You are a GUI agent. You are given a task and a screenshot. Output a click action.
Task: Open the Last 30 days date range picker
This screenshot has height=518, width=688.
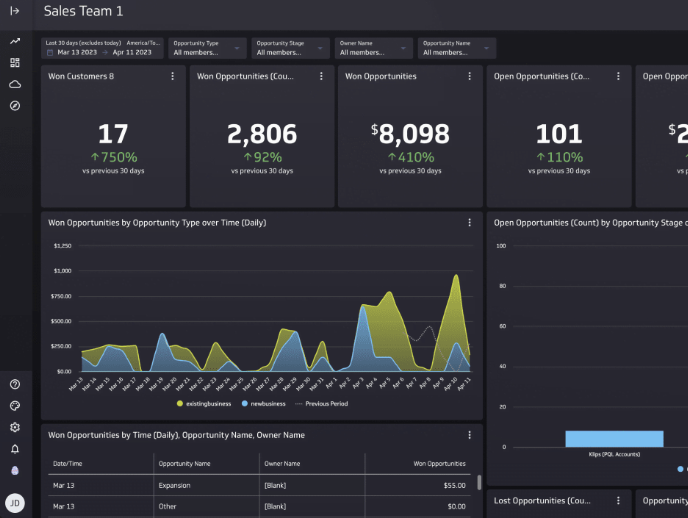(x=102, y=48)
